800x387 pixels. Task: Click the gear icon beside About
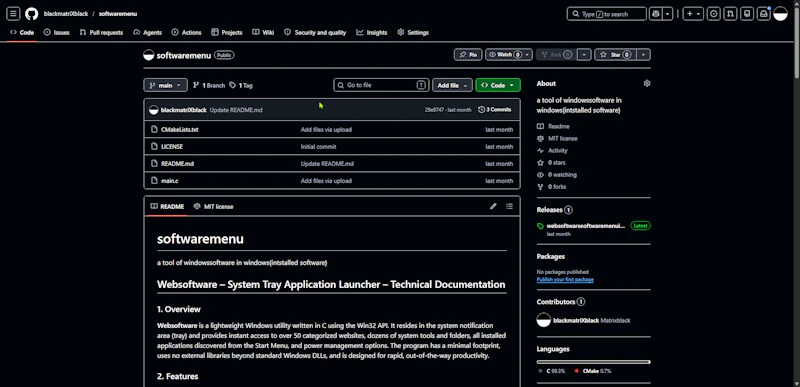coord(647,83)
